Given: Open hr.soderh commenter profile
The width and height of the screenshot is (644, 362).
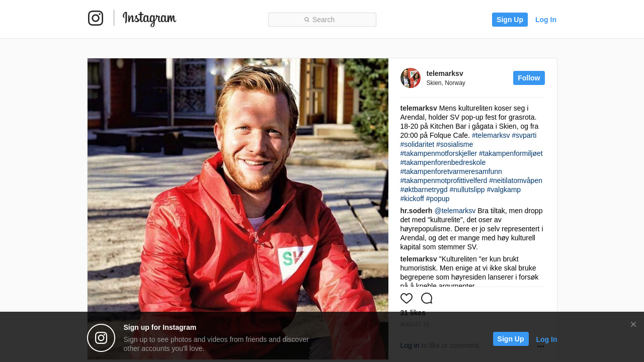Looking at the screenshot, I should [x=416, y=211].
